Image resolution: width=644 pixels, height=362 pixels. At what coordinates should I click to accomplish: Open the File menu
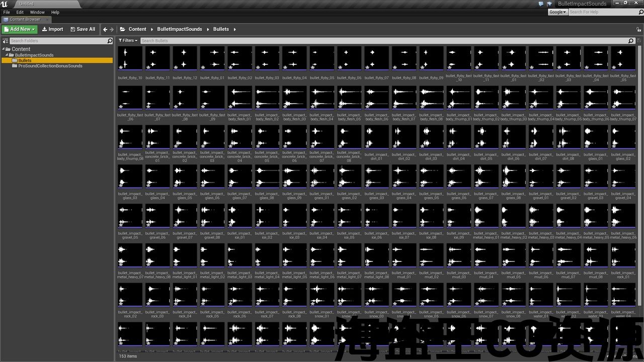[x=7, y=12]
